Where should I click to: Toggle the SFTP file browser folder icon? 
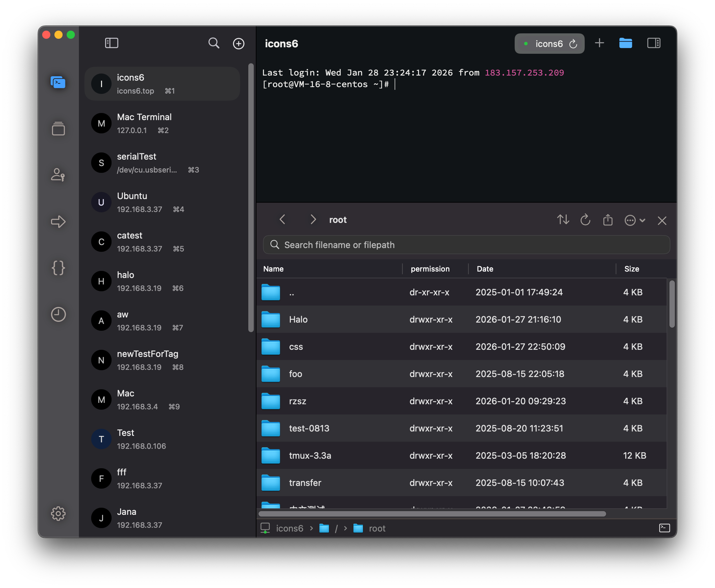click(x=626, y=43)
